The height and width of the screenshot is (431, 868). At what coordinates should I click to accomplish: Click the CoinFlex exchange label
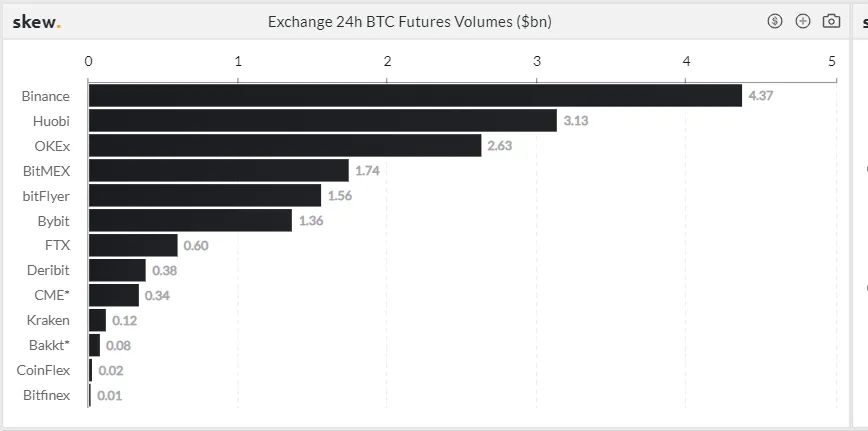coord(44,370)
